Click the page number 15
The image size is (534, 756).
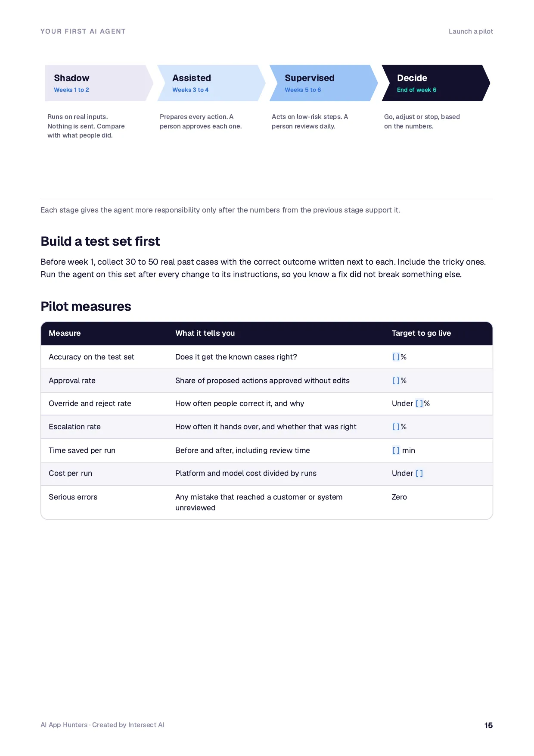(488, 725)
